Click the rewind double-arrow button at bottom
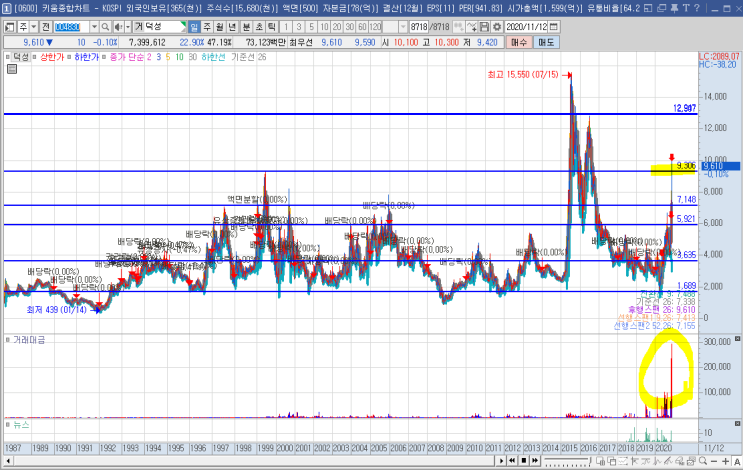 point(512,461)
